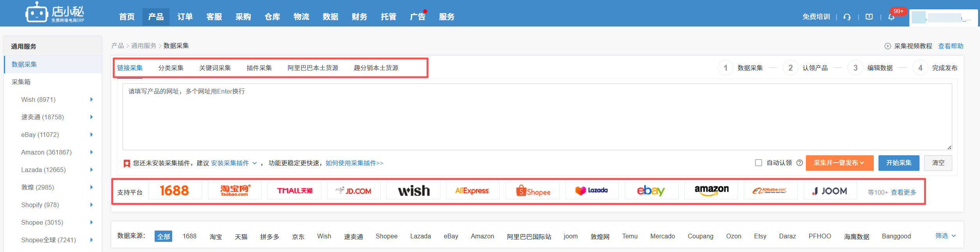
Task: Open 免费培训 in the header
Action: coord(816,17)
